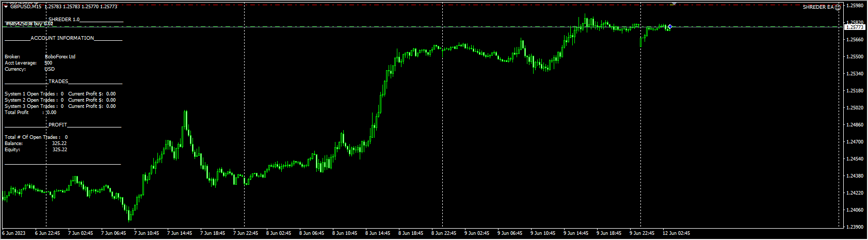Click the grey chart shift triangle marker

(x=673, y=4)
